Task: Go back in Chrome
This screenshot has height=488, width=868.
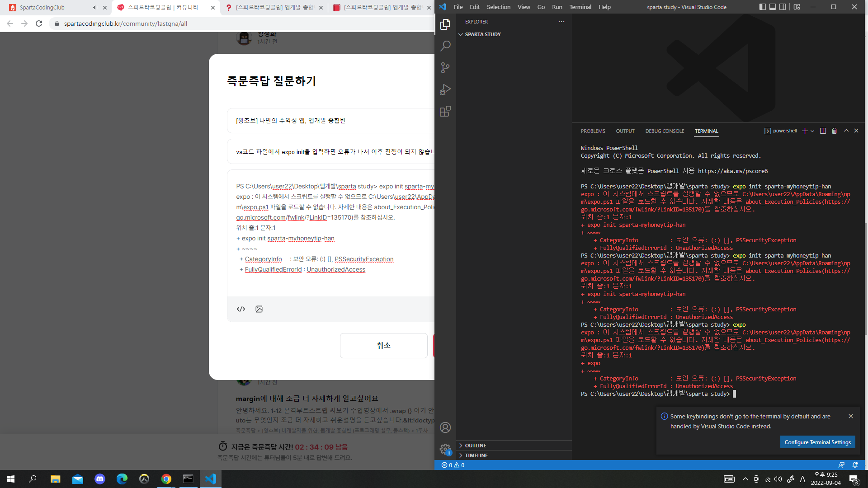Action: (10, 23)
